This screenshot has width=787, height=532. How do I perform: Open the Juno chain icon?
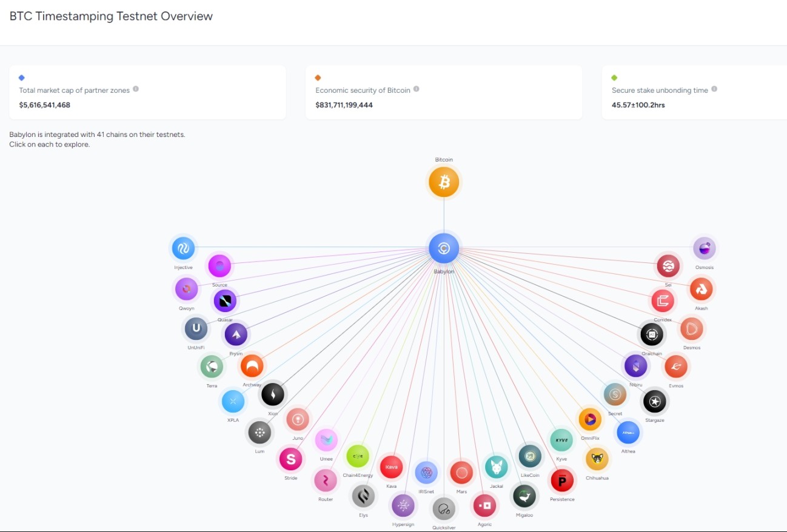coord(298,419)
